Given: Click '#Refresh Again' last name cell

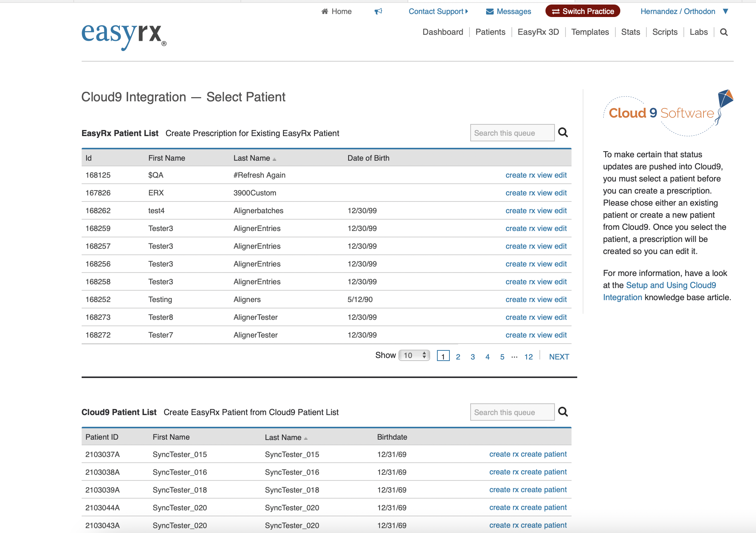Looking at the screenshot, I should 260,175.
